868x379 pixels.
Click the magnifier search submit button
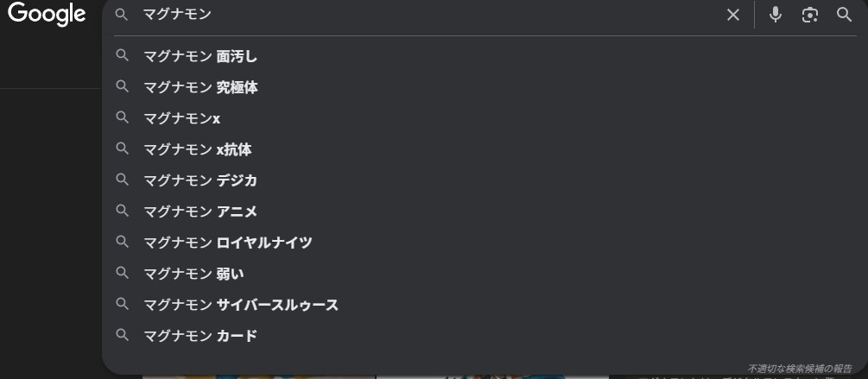coord(844,15)
